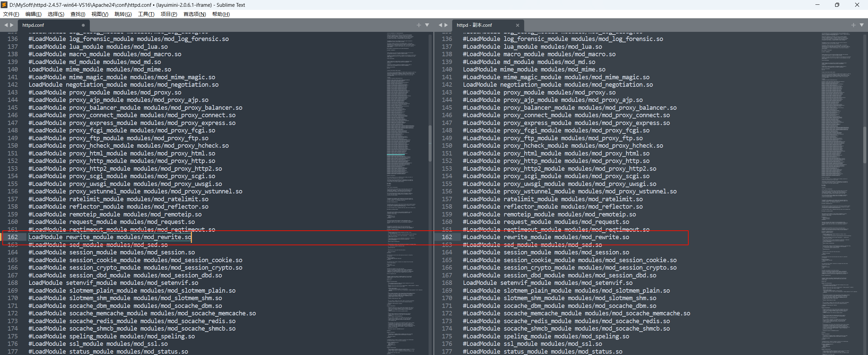Open tab list dropdown in right pane

click(x=862, y=25)
